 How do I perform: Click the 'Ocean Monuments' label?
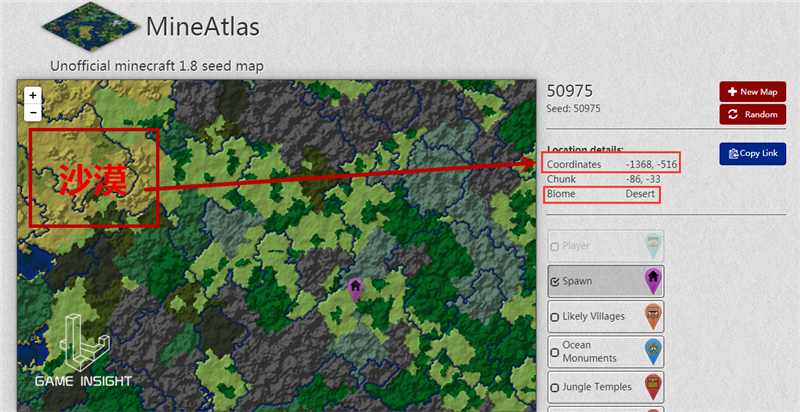pos(589,352)
